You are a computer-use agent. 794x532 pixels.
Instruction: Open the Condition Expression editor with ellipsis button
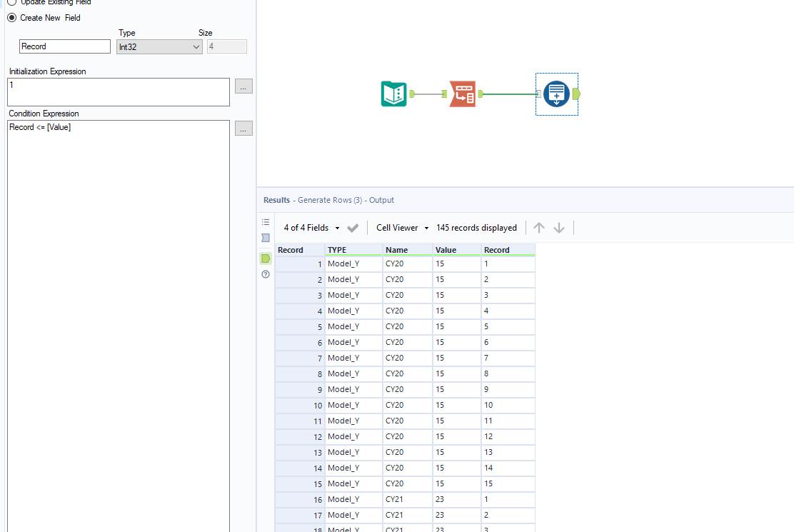(x=243, y=127)
